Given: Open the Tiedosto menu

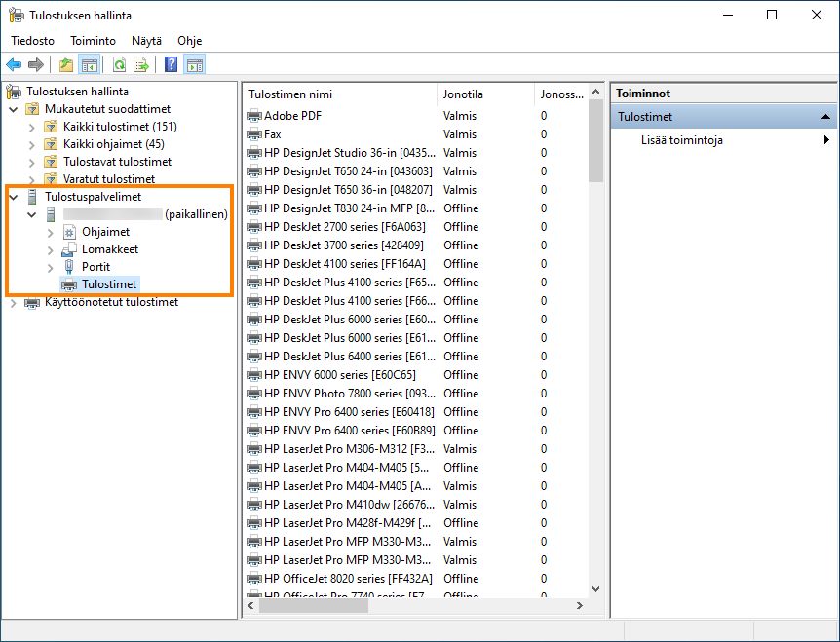Looking at the screenshot, I should tap(33, 41).
